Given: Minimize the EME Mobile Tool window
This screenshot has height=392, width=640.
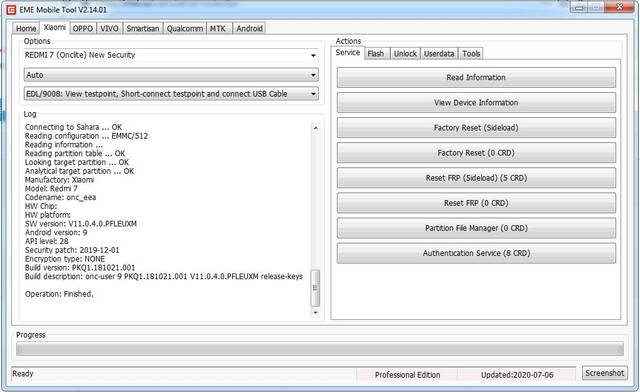Looking at the screenshot, I should (x=579, y=7).
